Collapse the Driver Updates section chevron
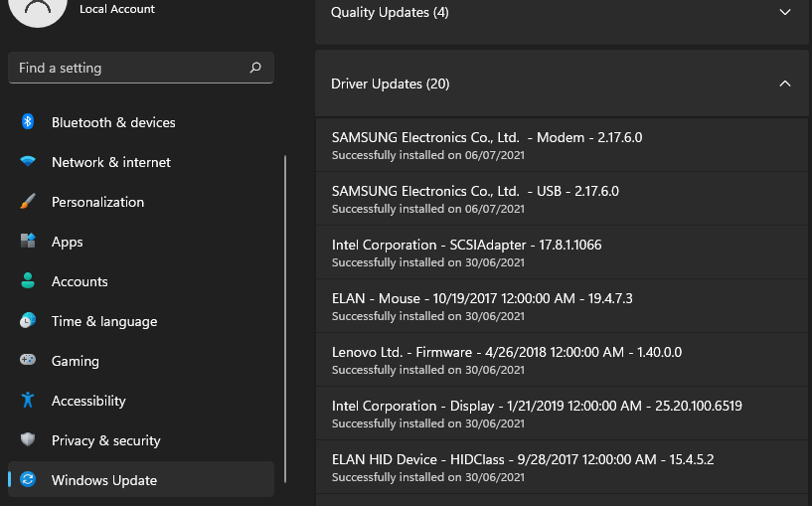 pyautogui.click(x=785, y=84)
